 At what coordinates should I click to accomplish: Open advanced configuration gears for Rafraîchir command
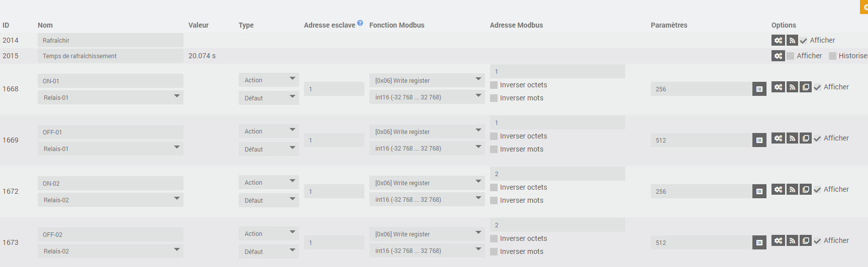[778, 40]
